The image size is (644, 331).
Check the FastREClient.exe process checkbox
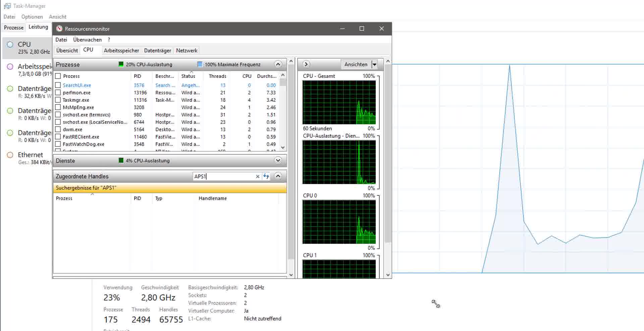pyautogui.click(x=58, y=137)
